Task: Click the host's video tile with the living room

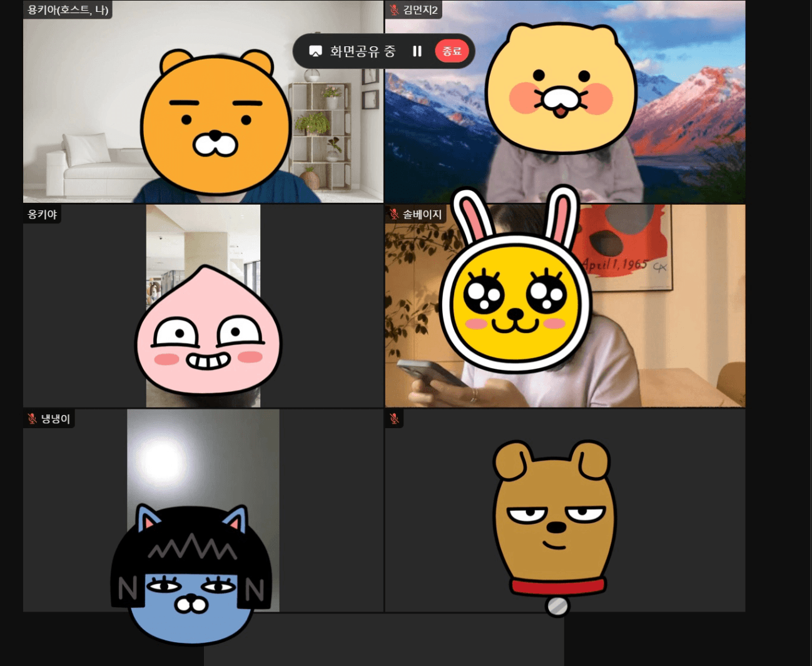Action: tap(203, 101)
